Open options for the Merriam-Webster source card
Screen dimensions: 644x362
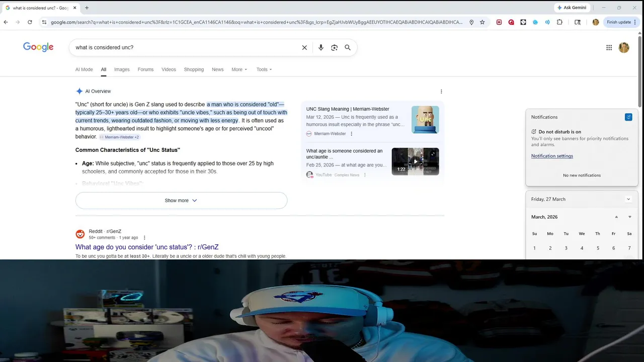(x=351, y=134)
